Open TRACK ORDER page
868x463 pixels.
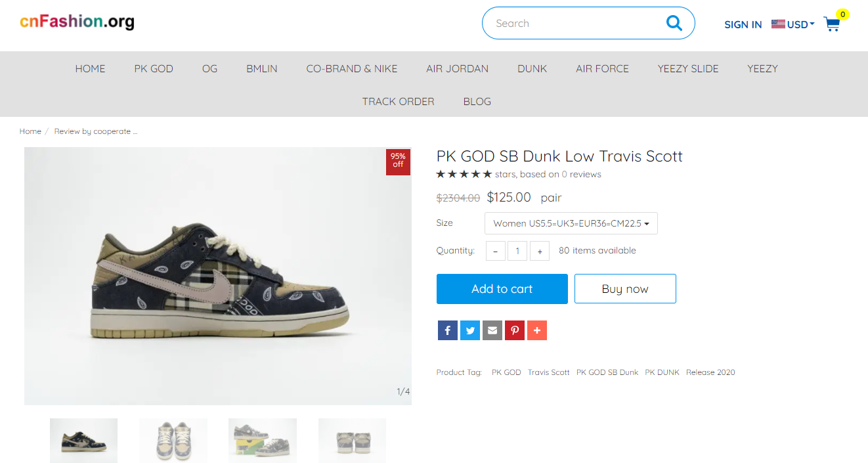click(398, 101)
